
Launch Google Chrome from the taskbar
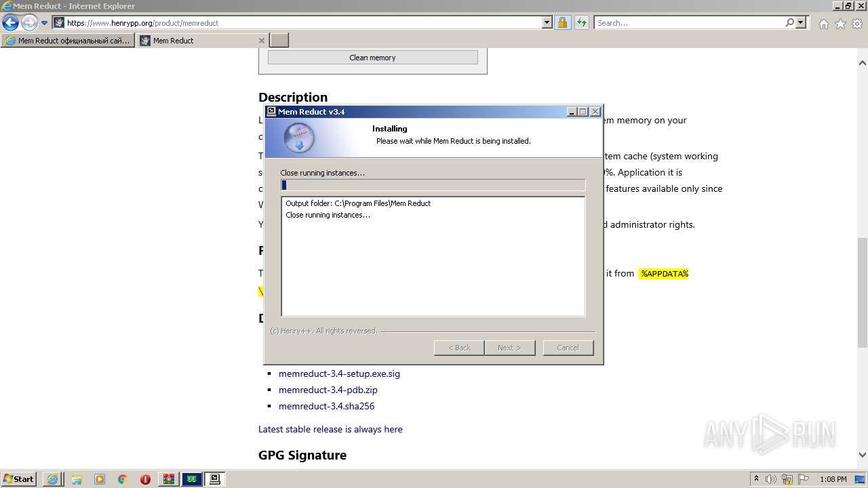[x=123, y=479]
